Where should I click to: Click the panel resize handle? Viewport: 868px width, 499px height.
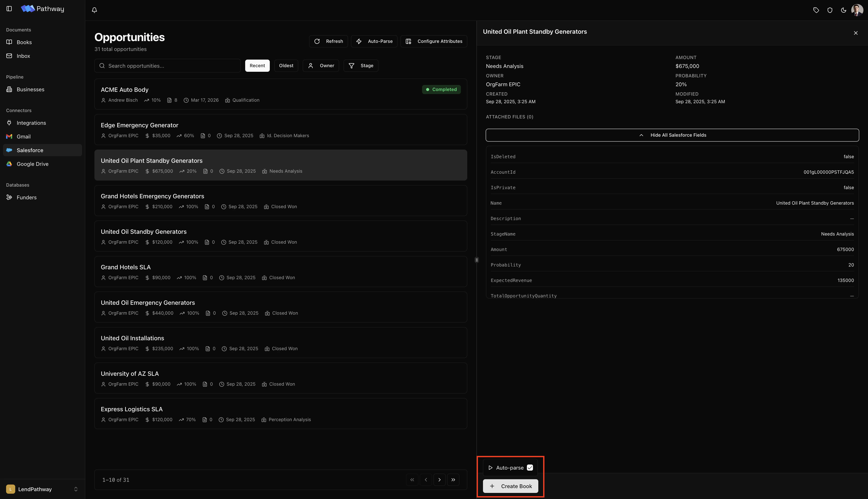pyautogui.click(x=477, y=260)
